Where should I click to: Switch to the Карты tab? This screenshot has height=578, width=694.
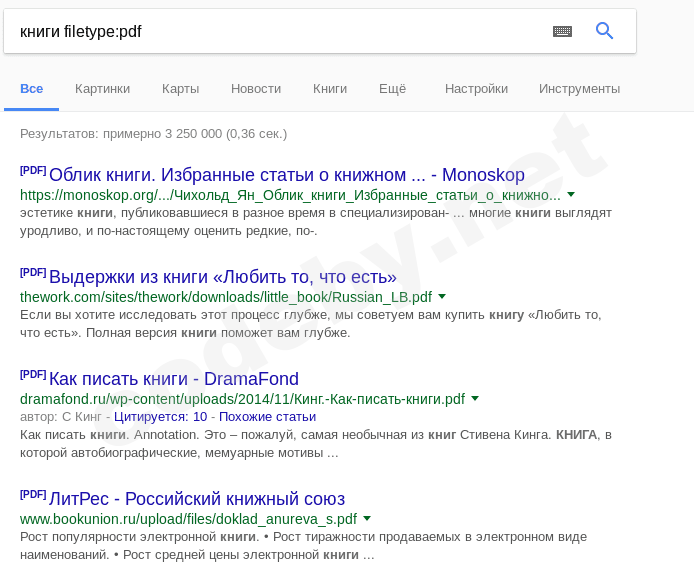click(x=180, y=88)
